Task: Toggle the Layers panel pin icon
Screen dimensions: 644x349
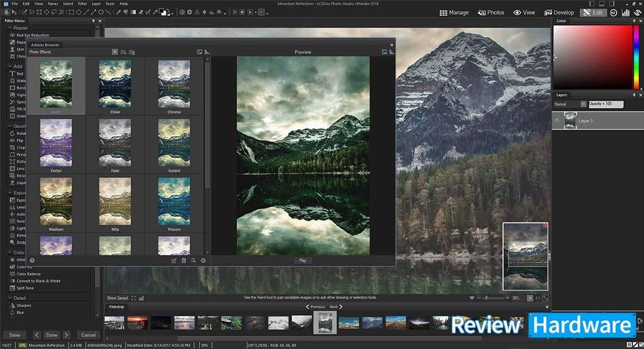Action: [634, 95]
